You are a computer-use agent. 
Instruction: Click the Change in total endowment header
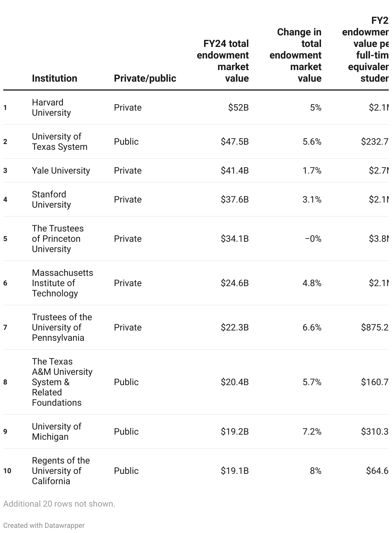pos(296,55)
